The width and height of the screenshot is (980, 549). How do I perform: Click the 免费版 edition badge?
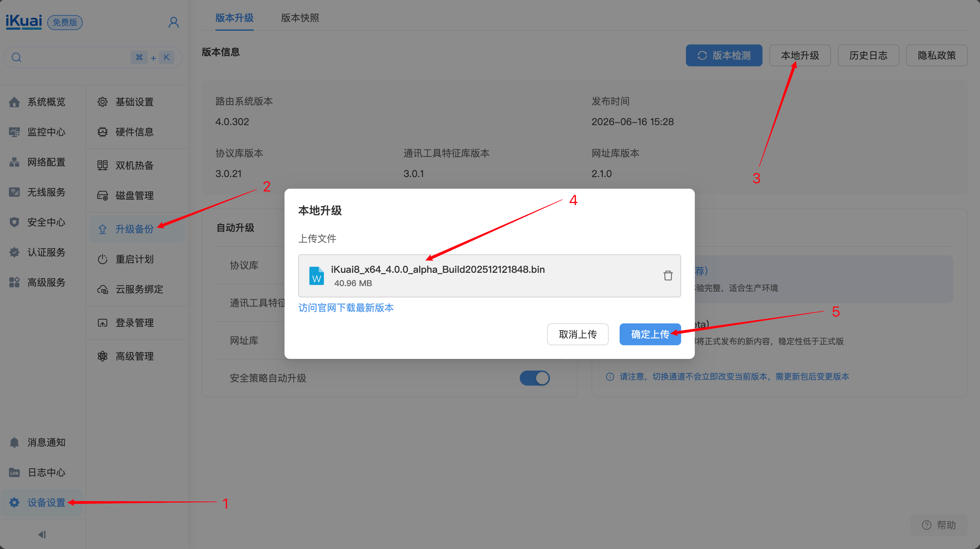click(65, 23)
